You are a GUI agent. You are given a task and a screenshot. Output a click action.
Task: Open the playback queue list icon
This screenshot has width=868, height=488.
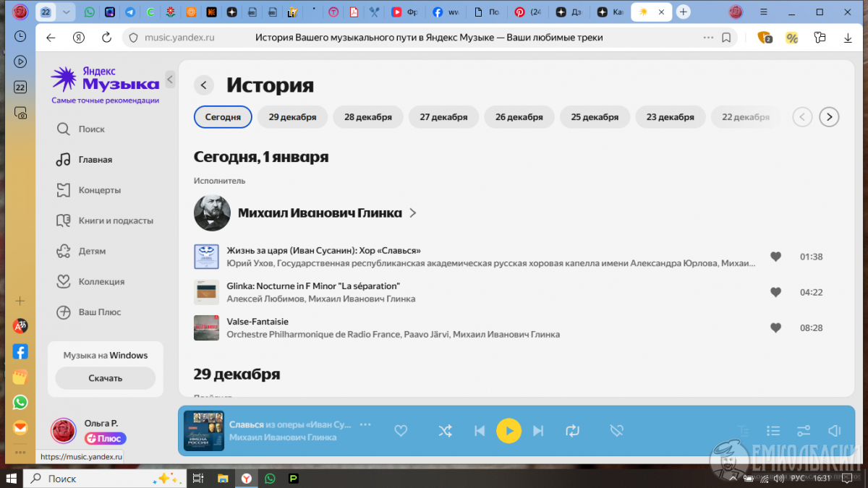[773, 431]
